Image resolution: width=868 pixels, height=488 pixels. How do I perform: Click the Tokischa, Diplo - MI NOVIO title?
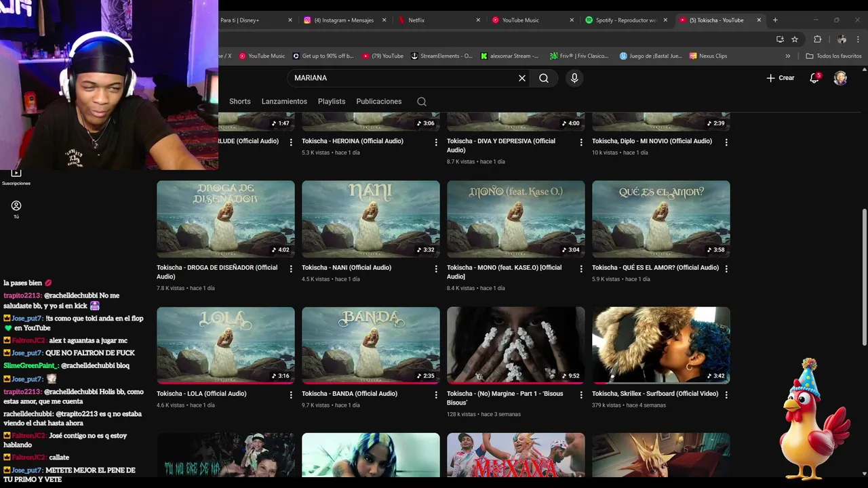[652, 141]
